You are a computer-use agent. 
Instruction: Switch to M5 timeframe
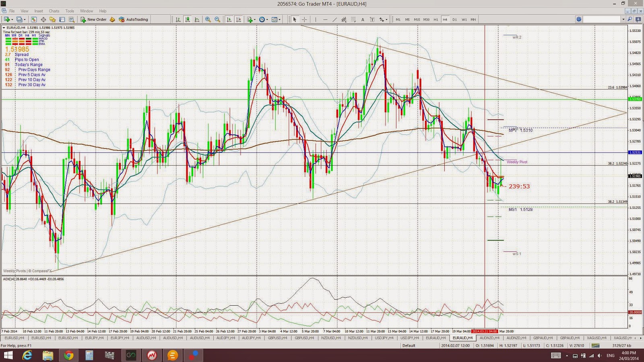click(407, 19)
